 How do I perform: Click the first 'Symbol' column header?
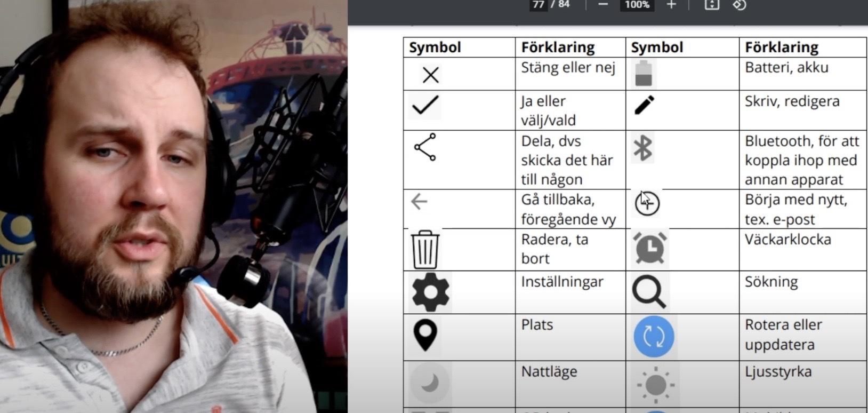pos(435,47)
